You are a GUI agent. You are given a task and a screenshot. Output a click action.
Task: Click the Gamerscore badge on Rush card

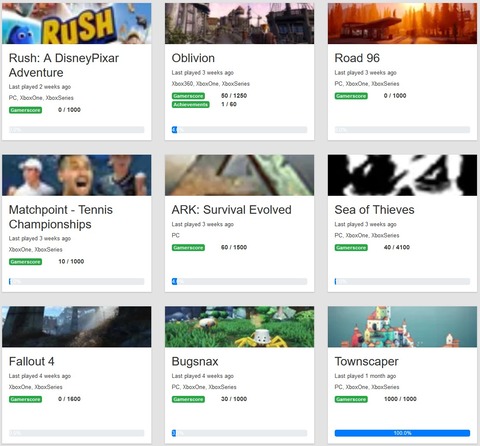pos(25,110)
